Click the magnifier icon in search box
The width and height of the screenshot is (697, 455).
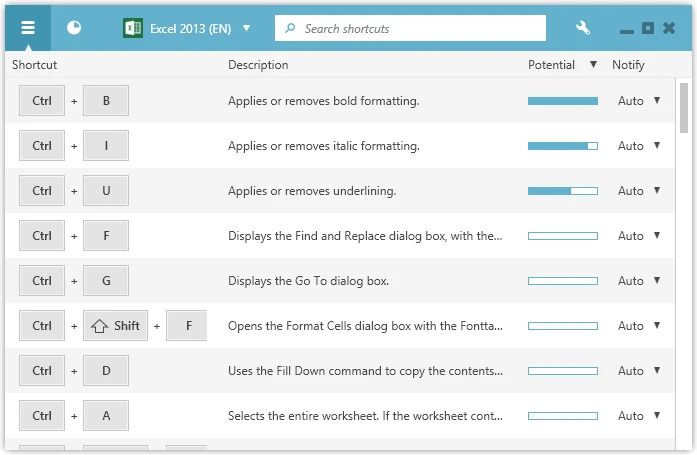pos(291,28)
